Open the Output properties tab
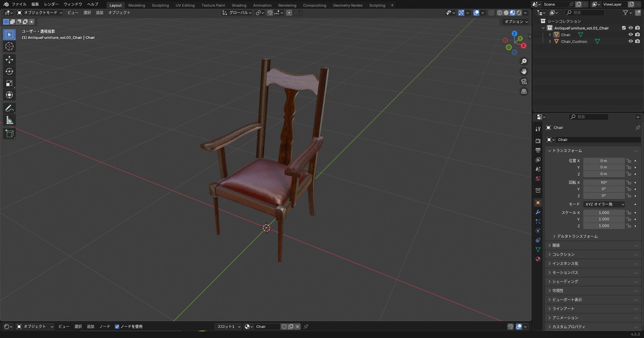 tap(538, 151)
